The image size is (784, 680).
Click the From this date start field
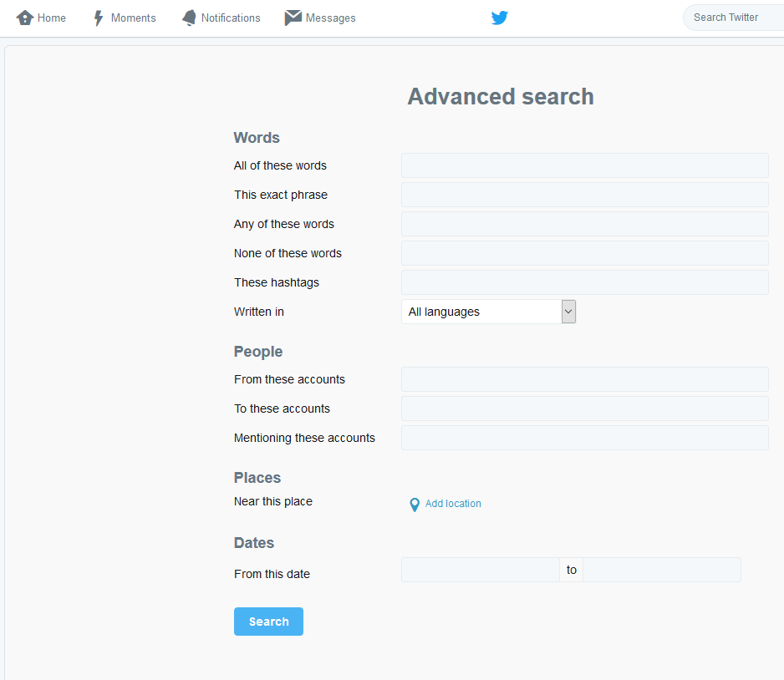[x=481, y=570]
